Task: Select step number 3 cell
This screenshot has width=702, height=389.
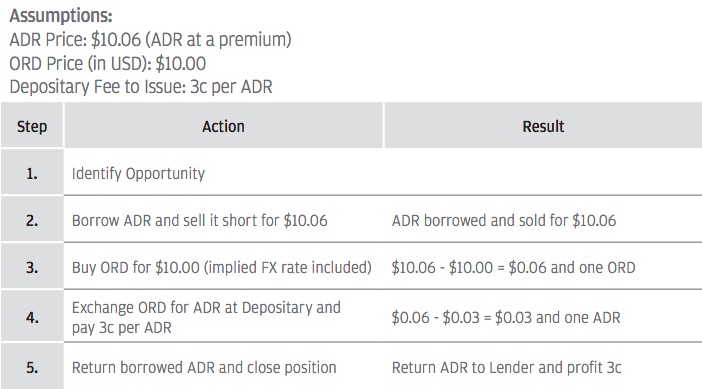Action: [x=32, y=267]
